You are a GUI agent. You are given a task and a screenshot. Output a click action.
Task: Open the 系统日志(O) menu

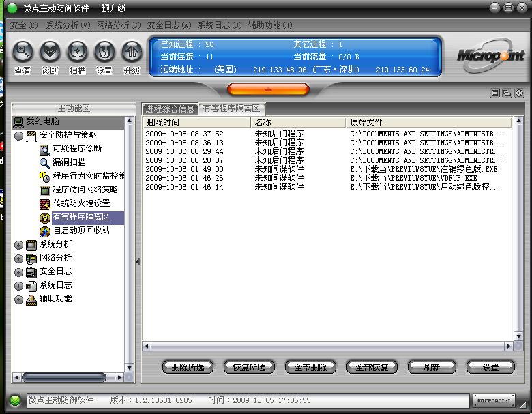pyautogui.click(x=220, y=25)
